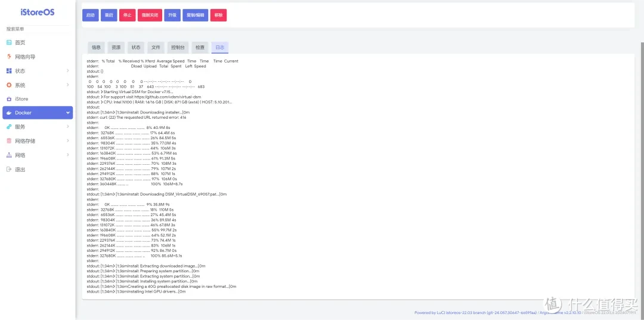Click the 网络存储 storage icon
The width and height of the screenshot is (644, 320).
pyautogui.click(x=9, y=141)
